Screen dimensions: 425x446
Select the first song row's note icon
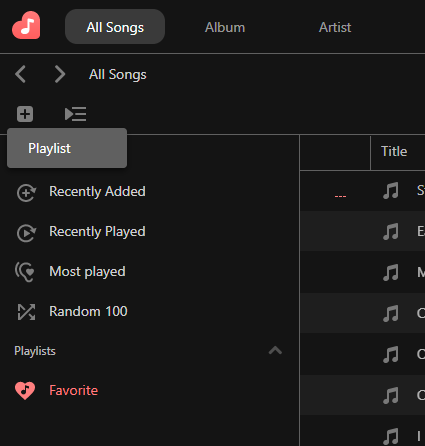pos(391,191)
